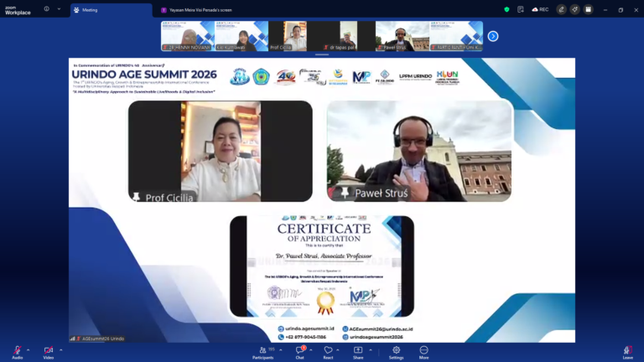Image resolution: width=644 pixels, height=362 pixels.
Task: Open the Participants panel
Action: pos(262,352)
